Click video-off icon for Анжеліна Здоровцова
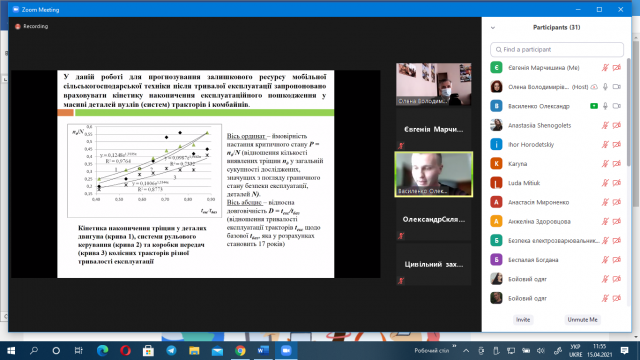This screenshot has height=360, width=640. pyautogui.click(x=617, y=221)
